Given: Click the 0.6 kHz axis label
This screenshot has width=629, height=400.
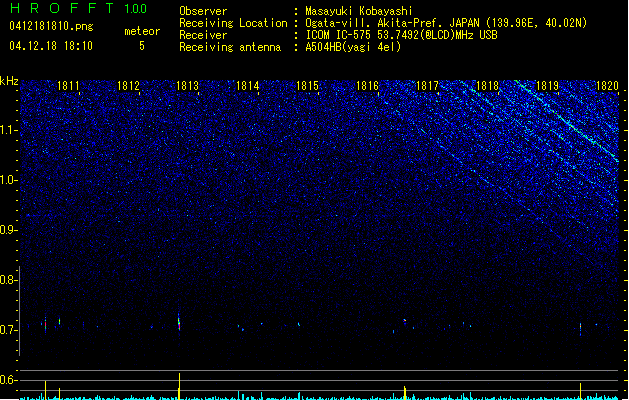Looking at the screenshot, I should [x=9, y=380].
